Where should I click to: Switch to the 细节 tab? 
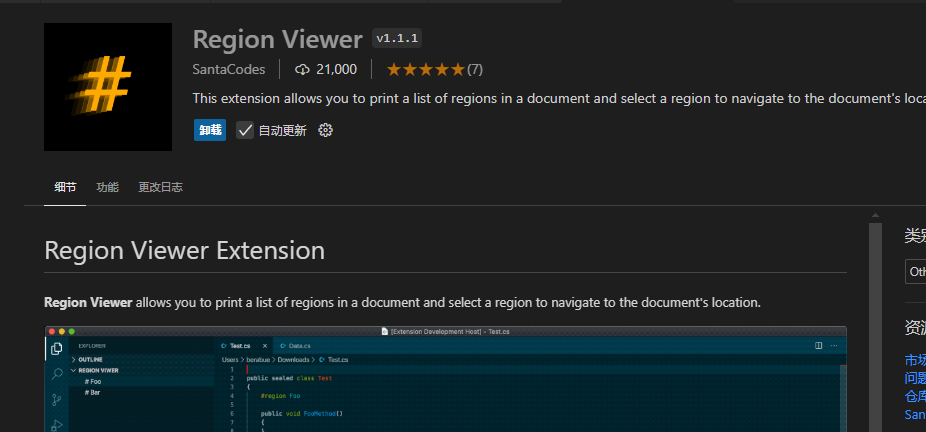pos(65,188)
